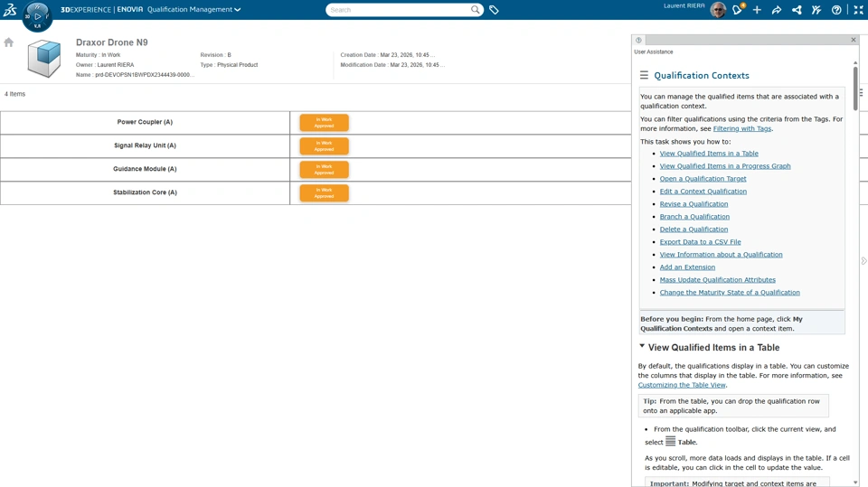Open Customizing the Table View link
Screen dimensions: 868x487
(x=682, y=385)
